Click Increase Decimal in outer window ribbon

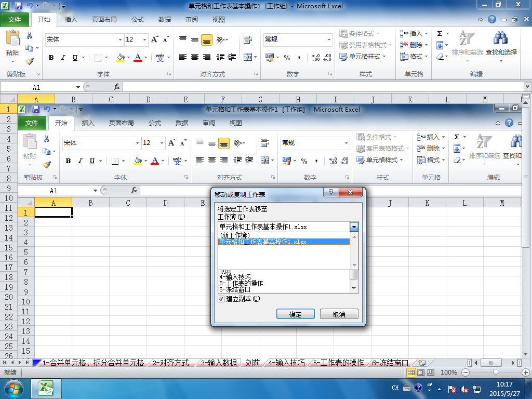315,57
